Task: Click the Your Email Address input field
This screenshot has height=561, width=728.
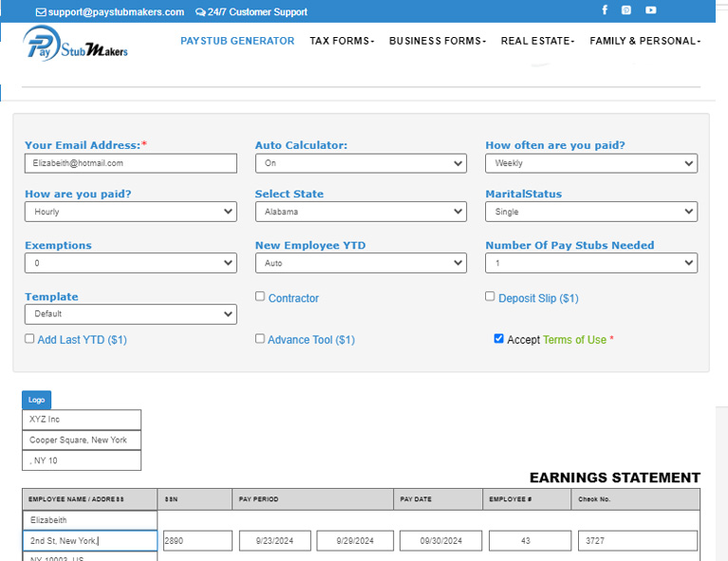Action: tap(130, 163)
